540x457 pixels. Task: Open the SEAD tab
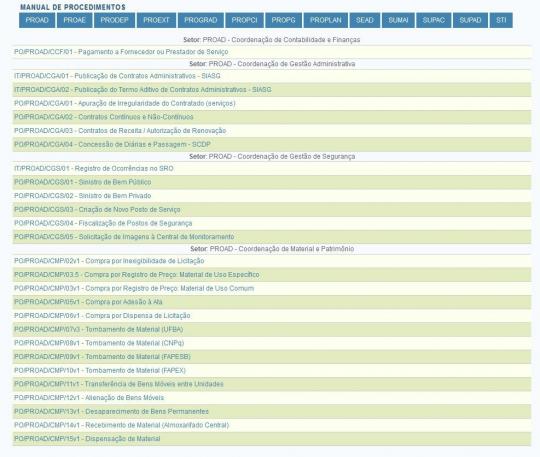pos(365,20)
